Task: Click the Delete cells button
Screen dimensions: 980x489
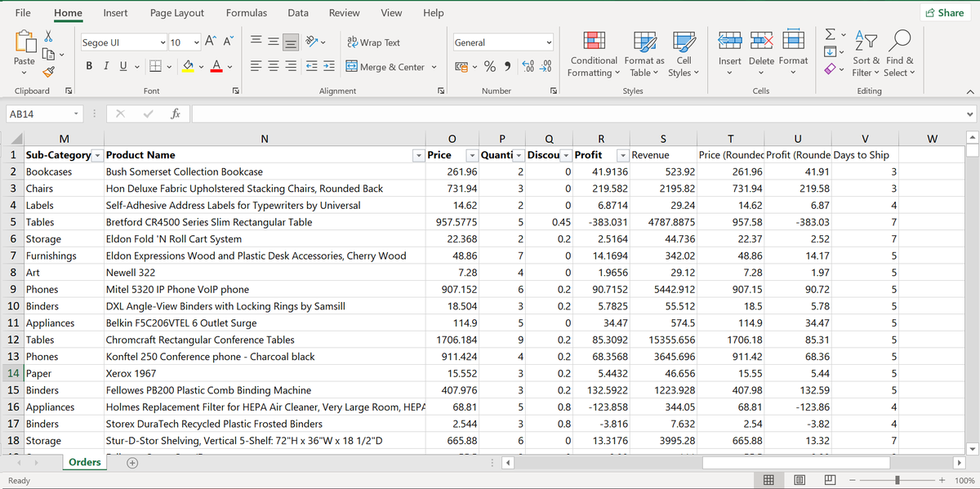Action: 761,55
